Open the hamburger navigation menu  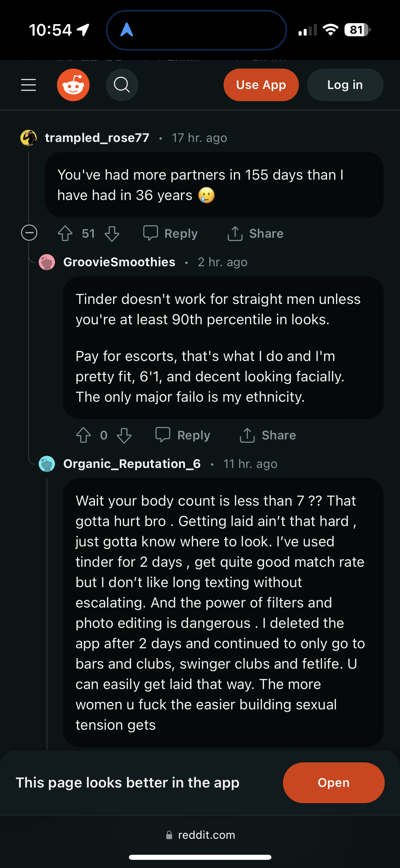click(x=28, y=85)
